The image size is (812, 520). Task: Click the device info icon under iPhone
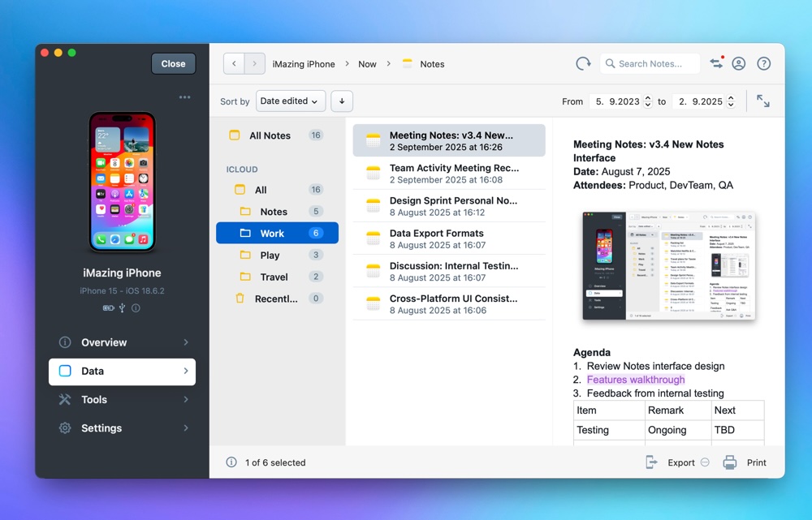pos(136,307)
